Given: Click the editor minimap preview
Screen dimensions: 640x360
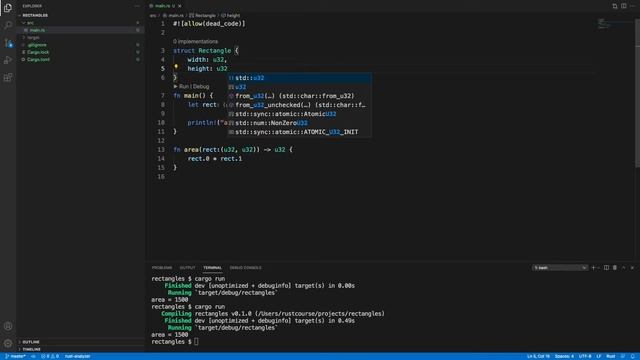Looking at the screenshot, I should click(615, 24).
